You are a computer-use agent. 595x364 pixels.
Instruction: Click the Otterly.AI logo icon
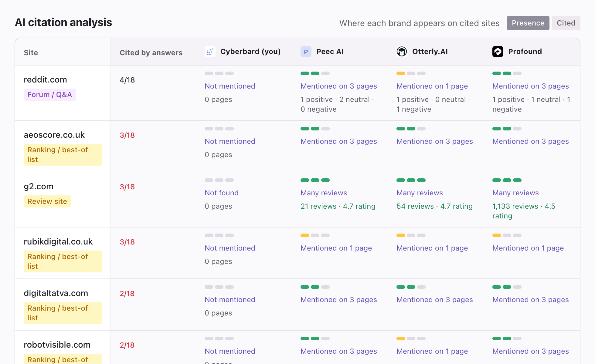pos(402,52)
